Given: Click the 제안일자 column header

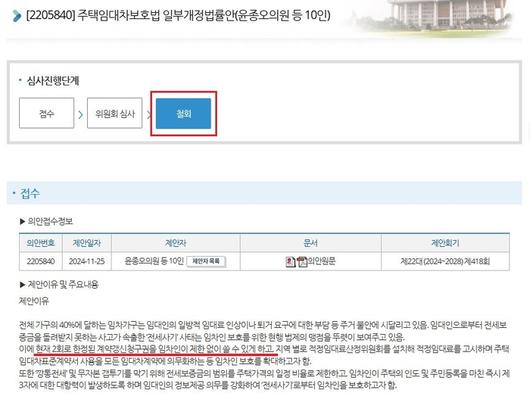Looking at the screenshot, I should click(x=87, y=243).
